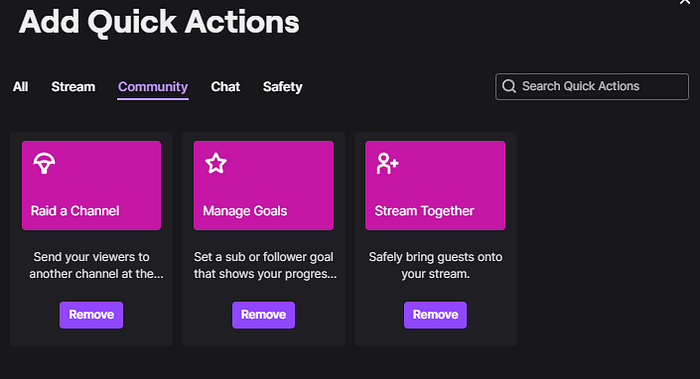
Task: Click the magnifying glass search icon
Action: click(x=509, y=86)
